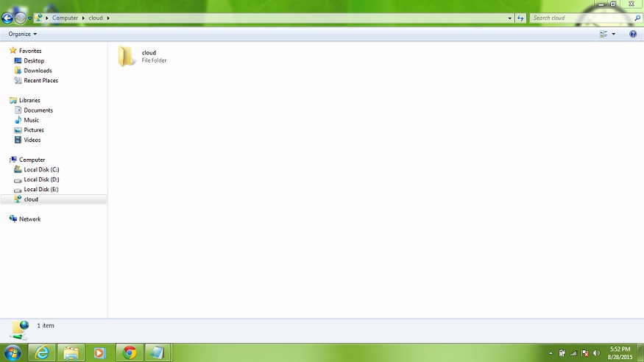Open Local Disk (E:)
The height and width of the screenshot is (362, 644).
[41, 189]
